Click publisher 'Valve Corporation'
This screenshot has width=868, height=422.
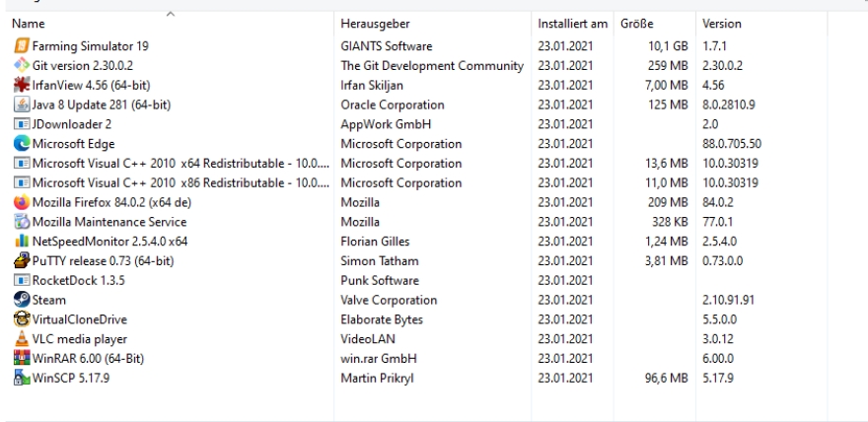tap(389, 301)
